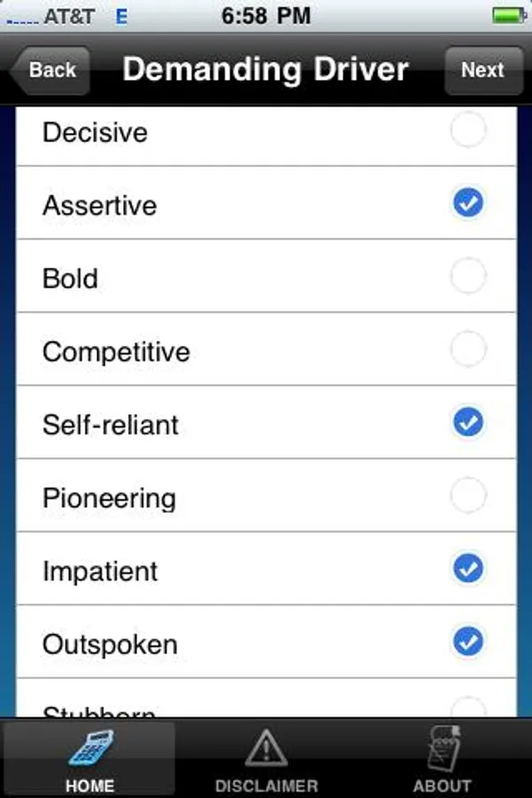Select the Pioneering trait row label
This screenshot has width=532, height=798.
point(109,498)
